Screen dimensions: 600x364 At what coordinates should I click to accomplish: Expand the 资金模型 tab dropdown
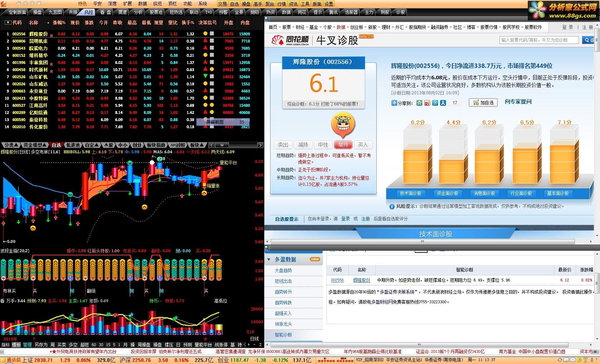44,145
